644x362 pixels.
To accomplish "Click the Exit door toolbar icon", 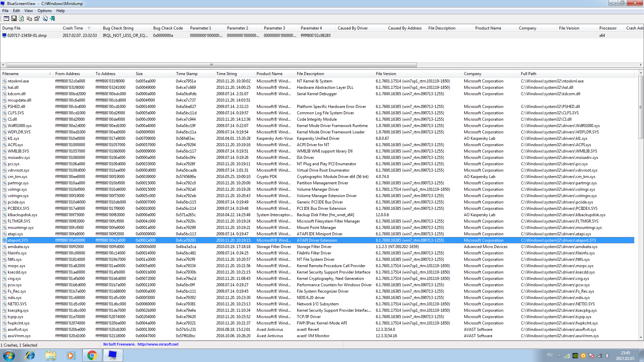I will click(x=53, y=19).
